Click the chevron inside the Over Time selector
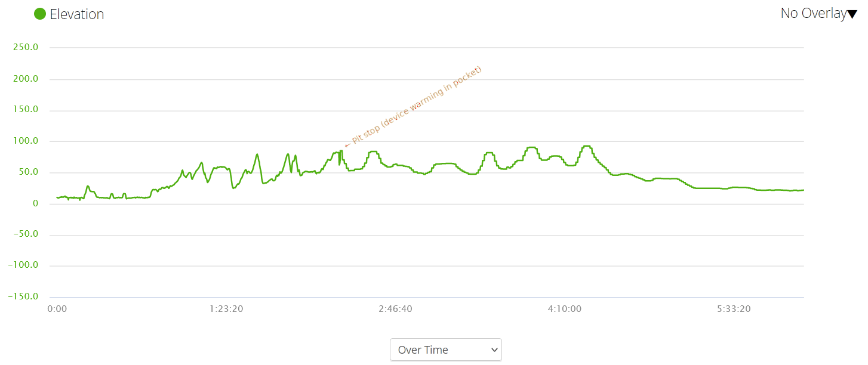This screenshot has height=365, width=868. (x=494, y=349)
